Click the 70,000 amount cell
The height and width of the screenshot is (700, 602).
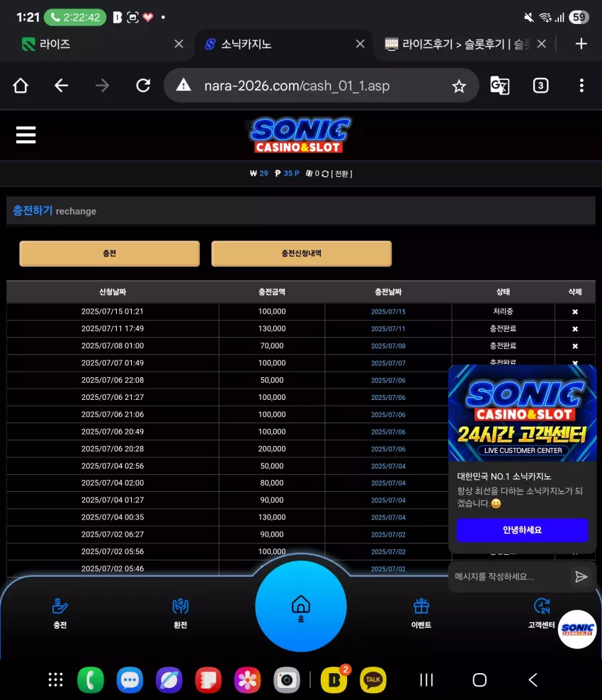(272, 346)
